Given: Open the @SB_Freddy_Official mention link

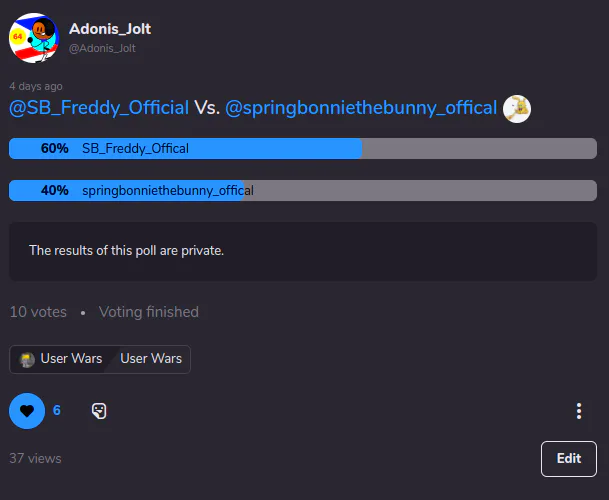Looking at the screenshot, I should click(x=99, y=108).
